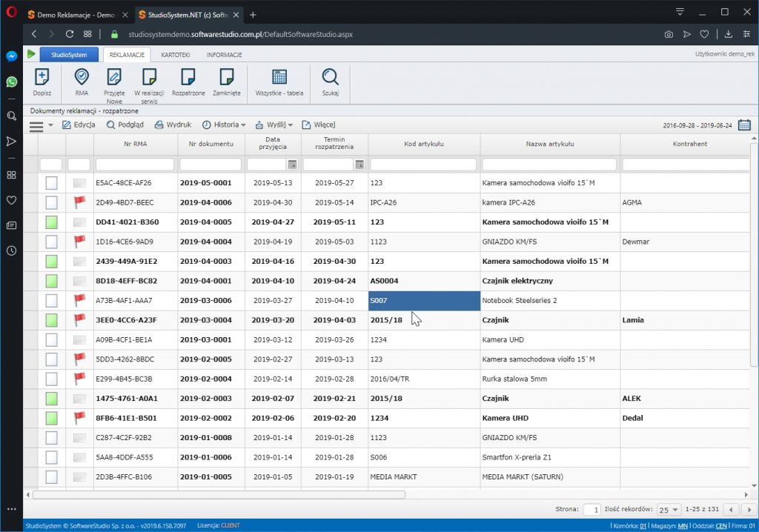Select the highlighted S007 cell
The height and width of the screenshot is (532, 759).
[x=424, y=301]
